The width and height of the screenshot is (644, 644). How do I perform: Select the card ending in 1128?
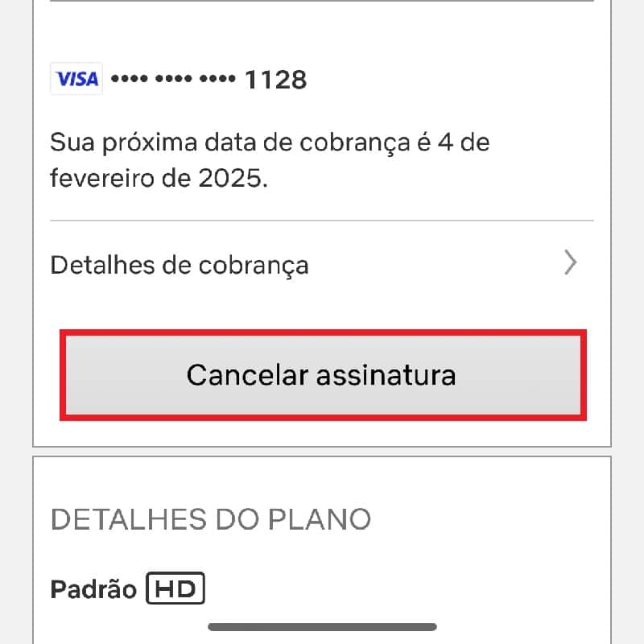[x=178, y=79]
